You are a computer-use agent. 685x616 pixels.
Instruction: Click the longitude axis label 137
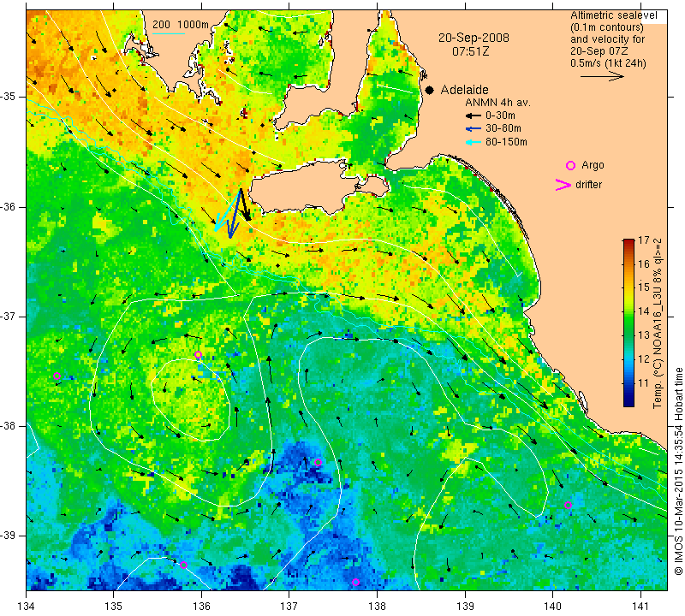tap(289, 606)
